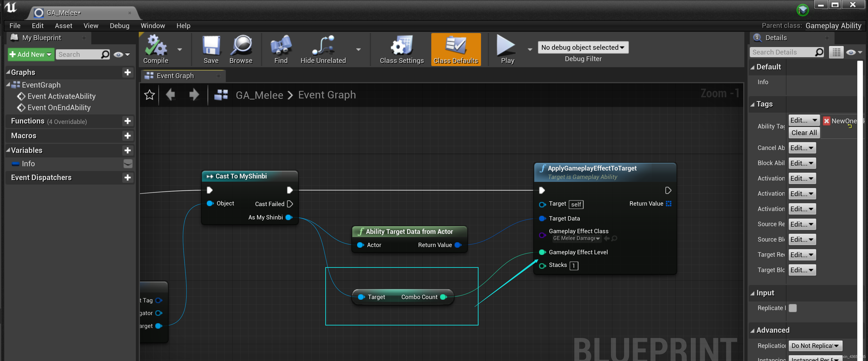Collapse the Variables section
The image size is (868, 361).
click(8, 150)
